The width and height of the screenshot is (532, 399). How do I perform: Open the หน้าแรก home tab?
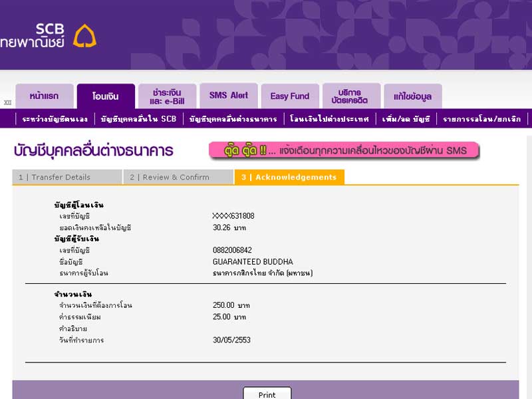pos(44,96)
